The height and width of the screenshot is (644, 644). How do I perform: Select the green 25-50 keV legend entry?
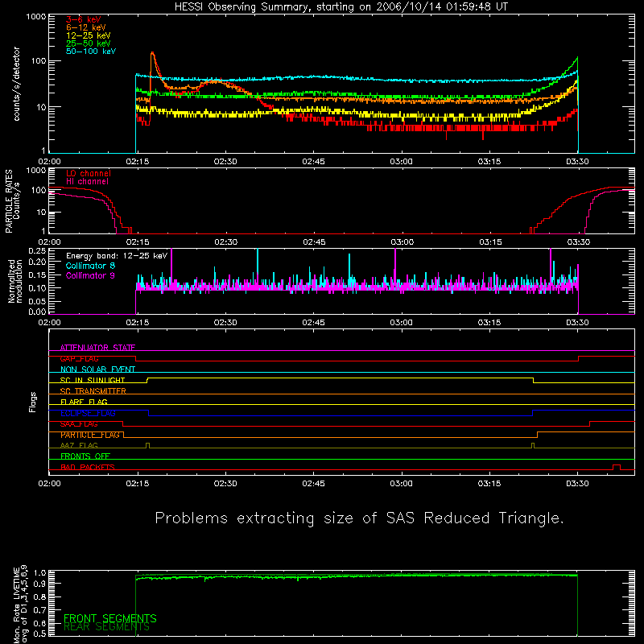(x=89, y=43)
